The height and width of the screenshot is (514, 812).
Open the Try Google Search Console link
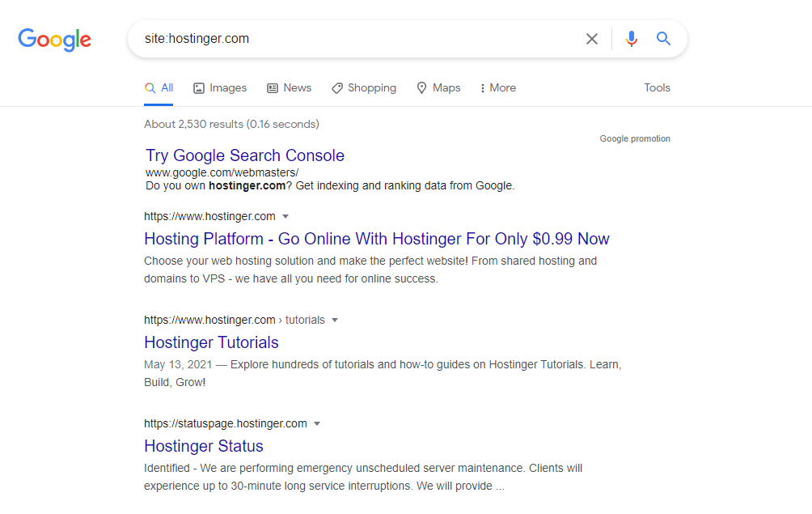pyautogui.click(x=244, y=155)
